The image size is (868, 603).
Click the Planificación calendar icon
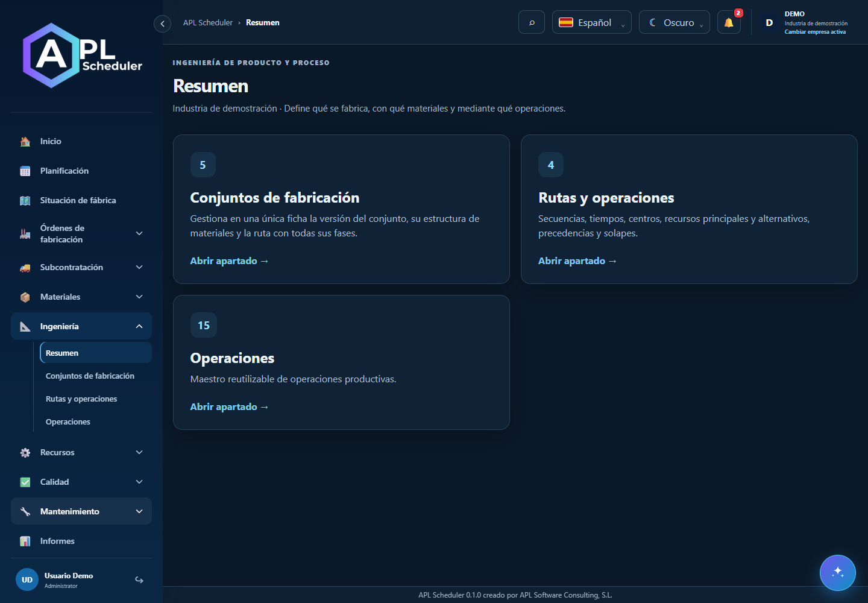(25, 171)
